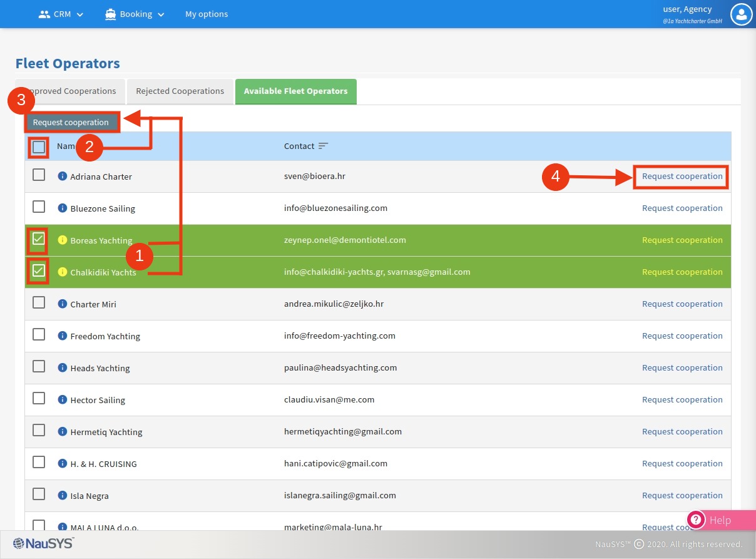Uncheck the Chalkidiki Yachts checkbox
The height and width of the screenshot is (559, 756).
(39, 270)
